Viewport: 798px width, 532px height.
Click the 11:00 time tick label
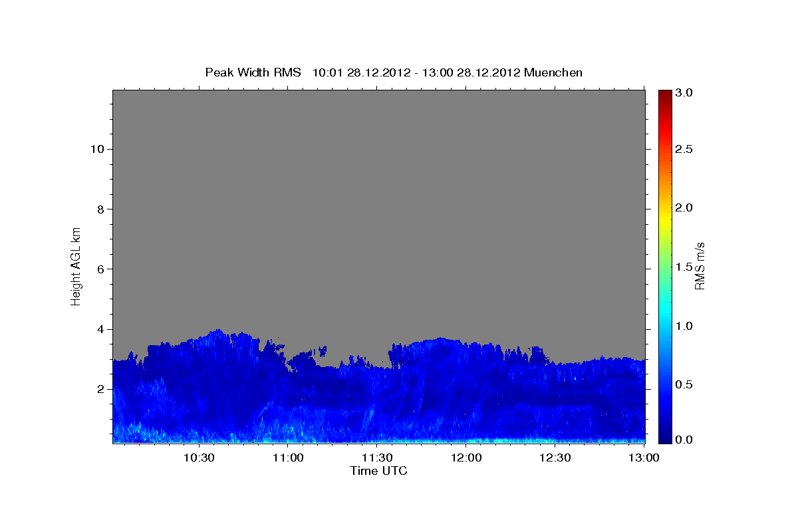click(x=289, y=458)
